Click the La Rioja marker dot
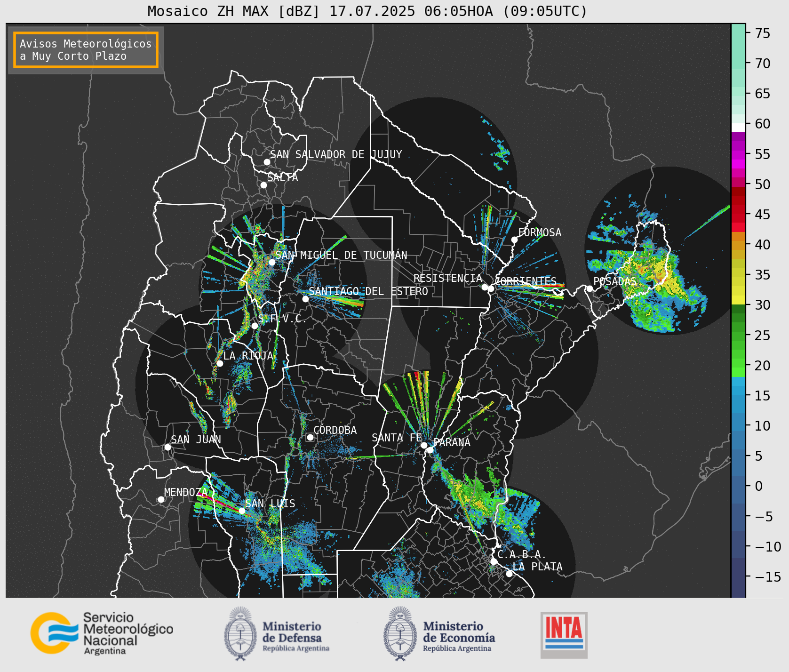Screen dimensions: 789x672 click(220, 363)
